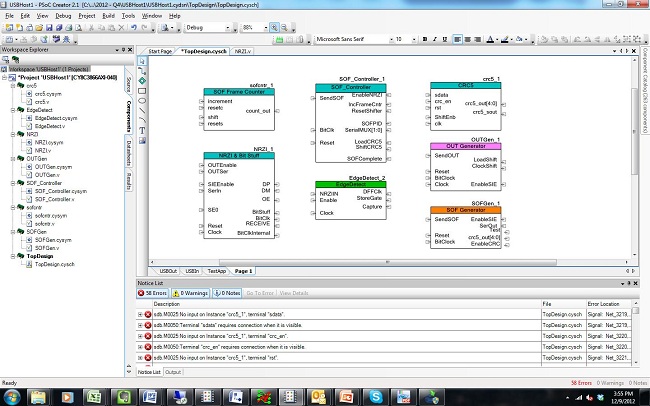Select the Ellipse shape tool
The height and width of the screenshot is (406, 650).
point(142,101)
